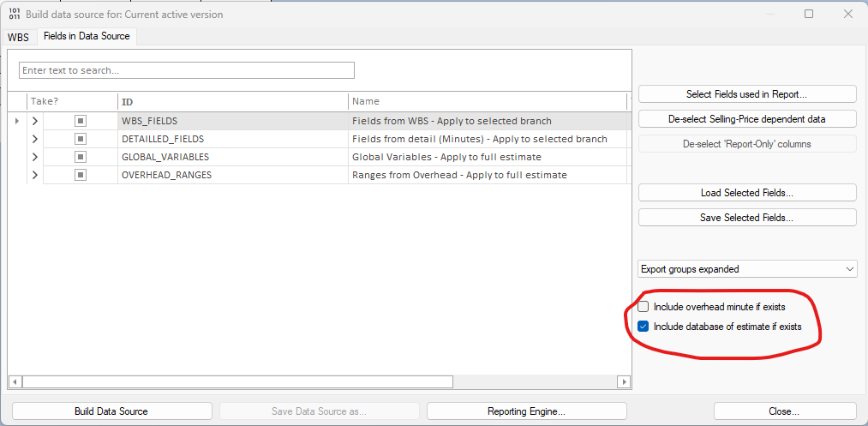Switch to the WBS tab
This screenshot has width=868, height=426.
[18, 37]
